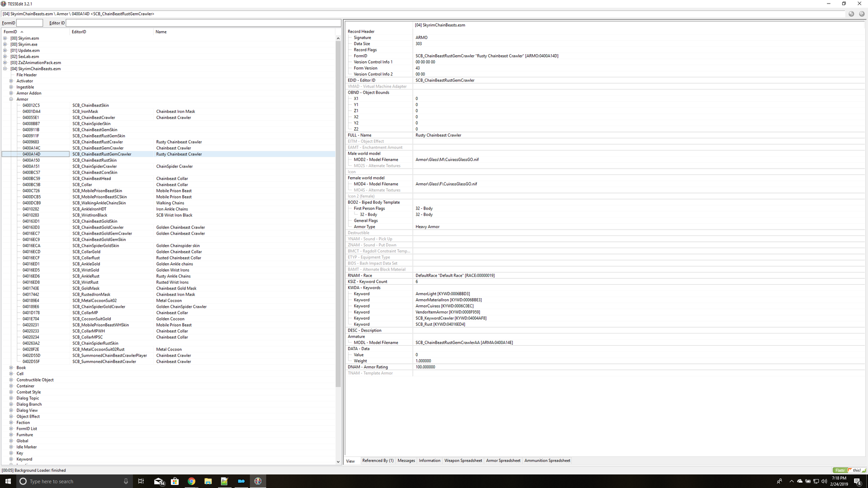Image resolution: width=868 pixels, height=488 pixels.
Task: Click the Flattr this! button
Action: tap(849, 470)
